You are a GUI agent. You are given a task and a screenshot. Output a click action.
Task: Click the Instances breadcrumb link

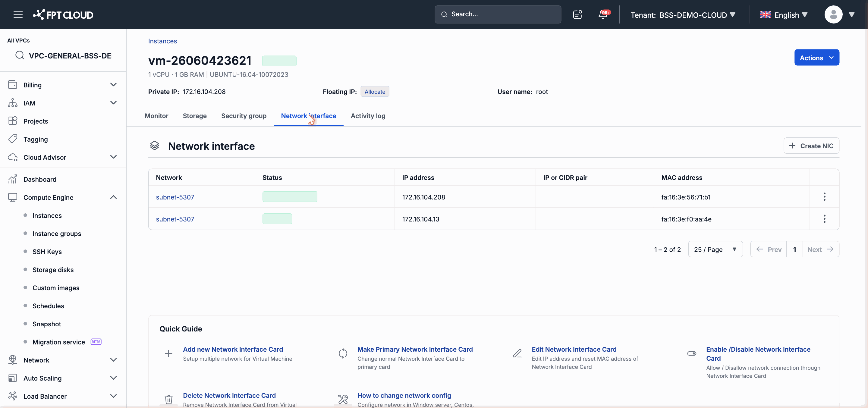tap(162, 41)
